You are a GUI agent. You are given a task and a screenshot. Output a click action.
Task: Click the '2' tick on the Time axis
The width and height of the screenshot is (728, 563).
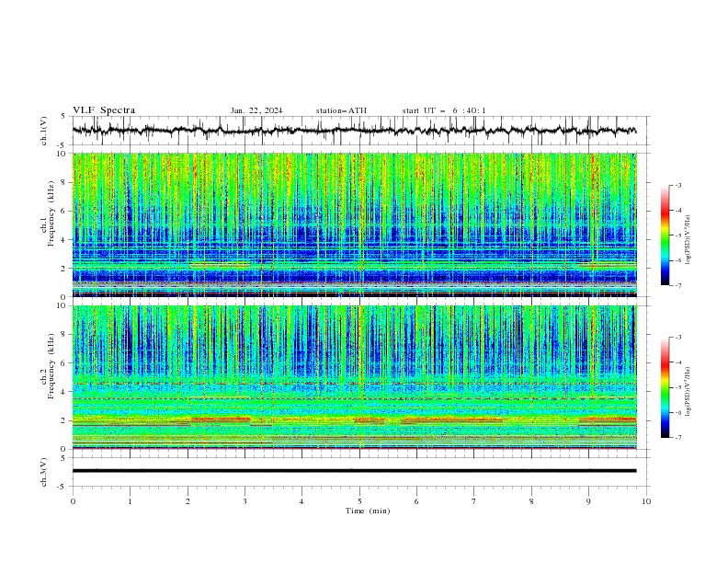click(x=188, y=501)
